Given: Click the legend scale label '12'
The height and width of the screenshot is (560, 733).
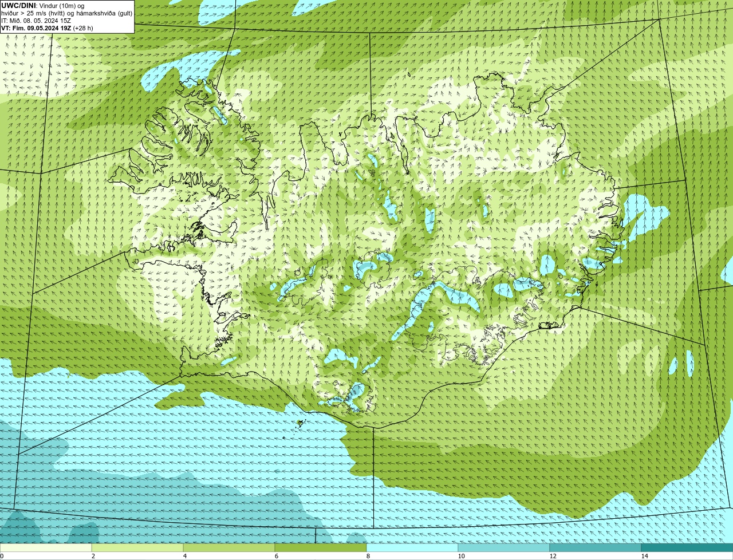Looking at the screenshot, I should tap(553, 556).
